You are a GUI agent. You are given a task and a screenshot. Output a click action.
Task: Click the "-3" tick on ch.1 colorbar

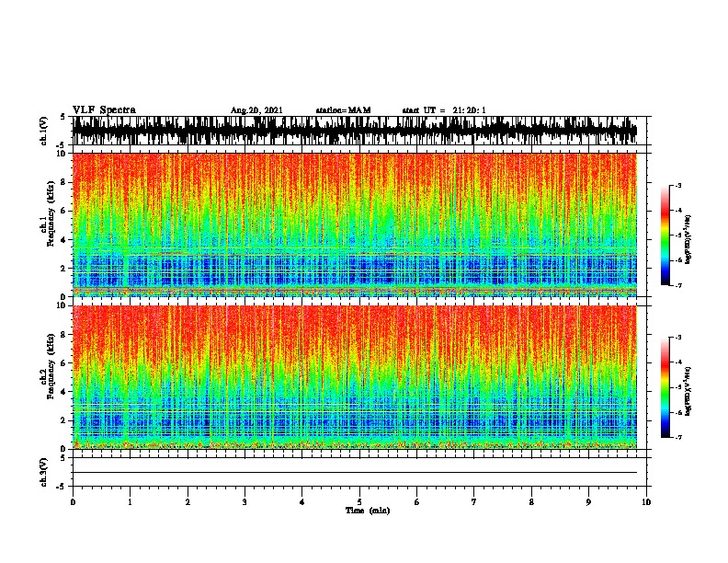point(677,185)
